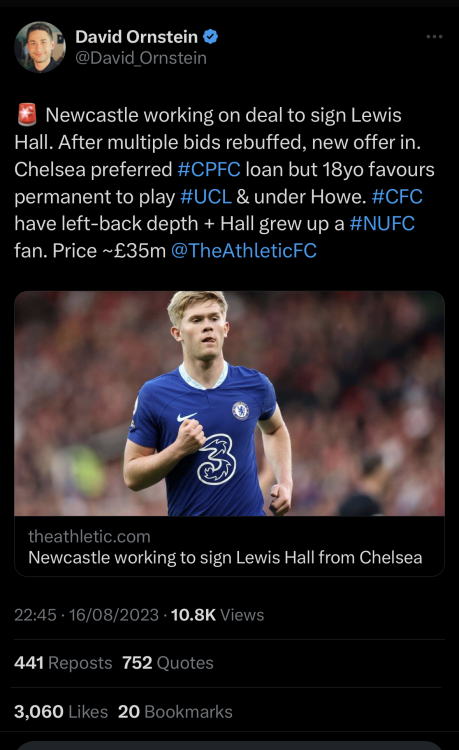Open the @TheAthleticFC mention

coord(244,251)
